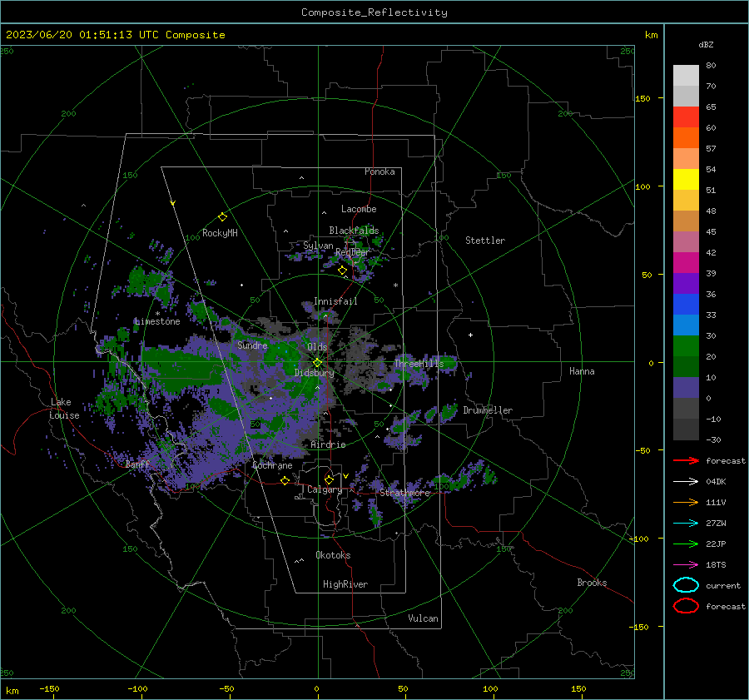Click the red forecast oval icon
Viewport: 749px width, 700px height.
click(686, 606)
